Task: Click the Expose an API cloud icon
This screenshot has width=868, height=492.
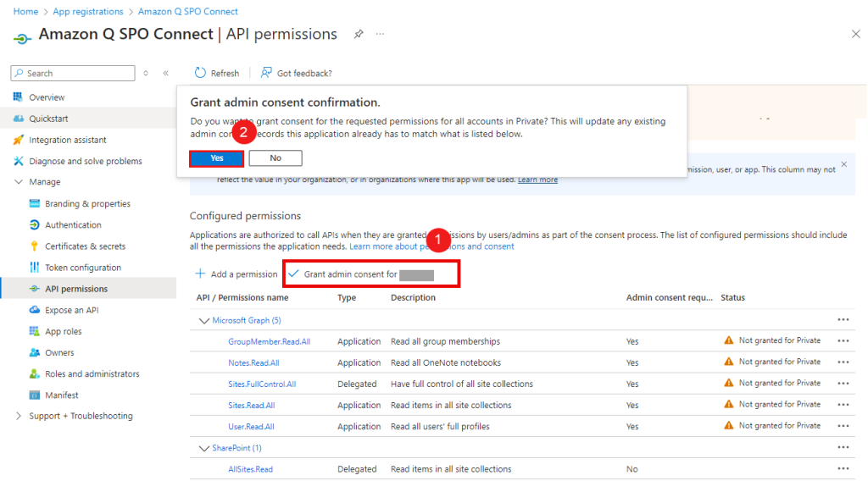Action: click(34, 310)
